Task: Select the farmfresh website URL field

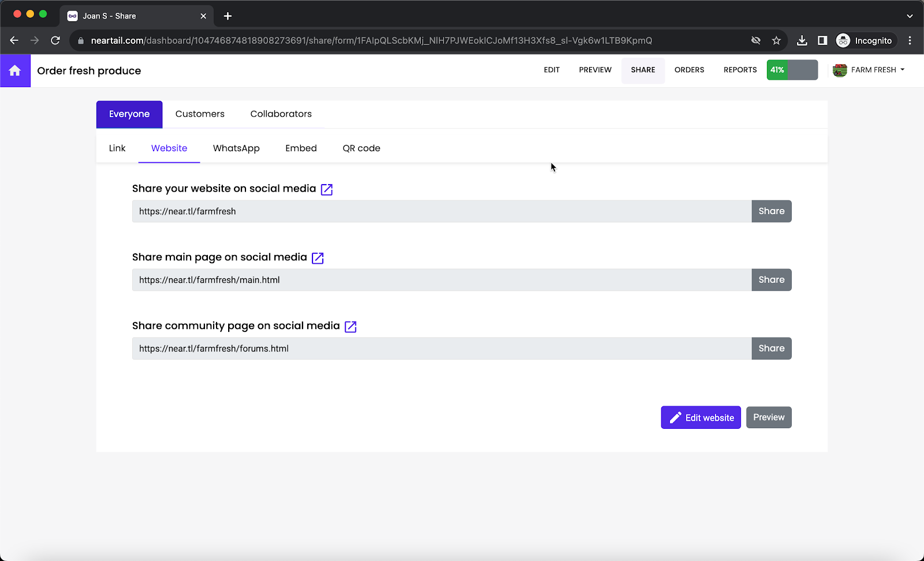Action: click(439, 211)
